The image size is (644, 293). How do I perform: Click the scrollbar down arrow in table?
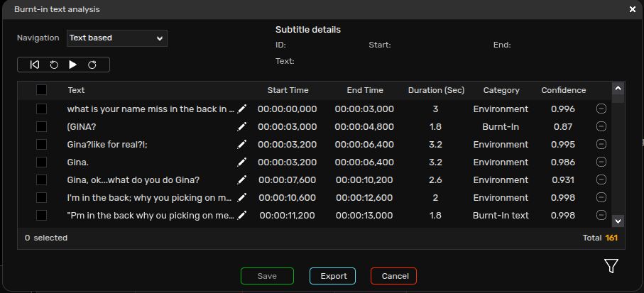[x=618, y=221]
